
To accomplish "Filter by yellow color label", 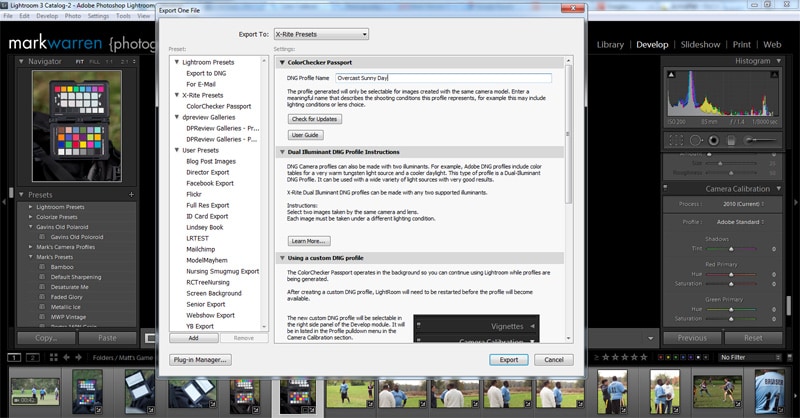I will (x=669, y=357).
